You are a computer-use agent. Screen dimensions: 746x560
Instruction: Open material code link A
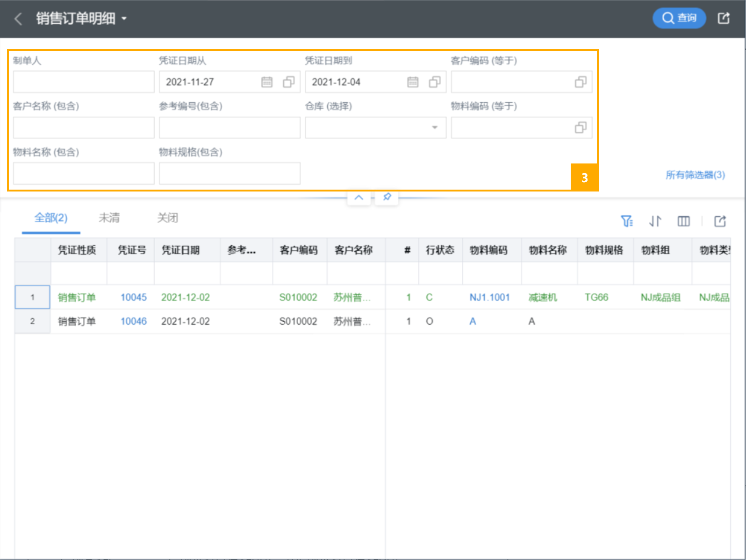473,321
